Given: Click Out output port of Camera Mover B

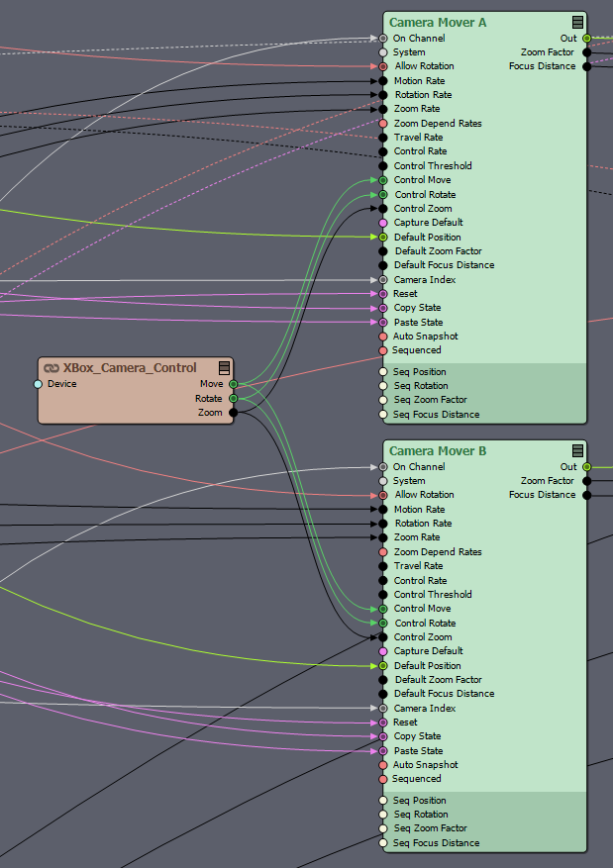Looking at the screenshot, I should click(586, 467).
